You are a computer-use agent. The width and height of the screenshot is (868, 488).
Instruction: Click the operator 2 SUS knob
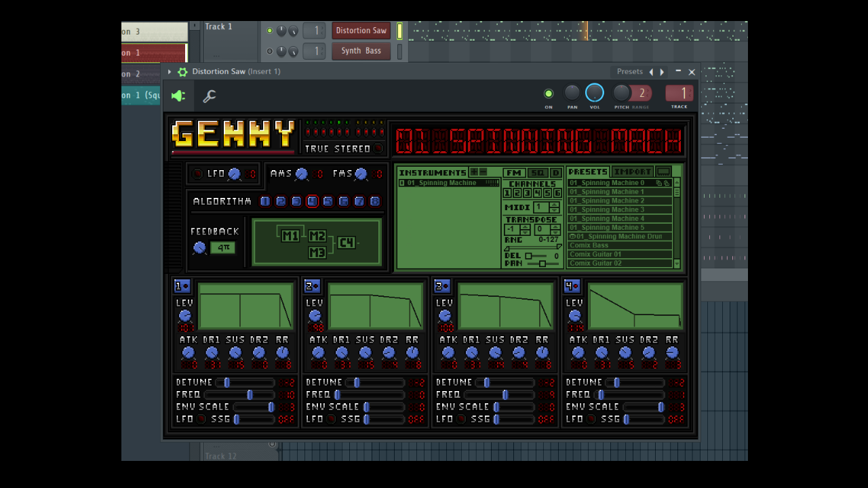[x=365, y=352]
